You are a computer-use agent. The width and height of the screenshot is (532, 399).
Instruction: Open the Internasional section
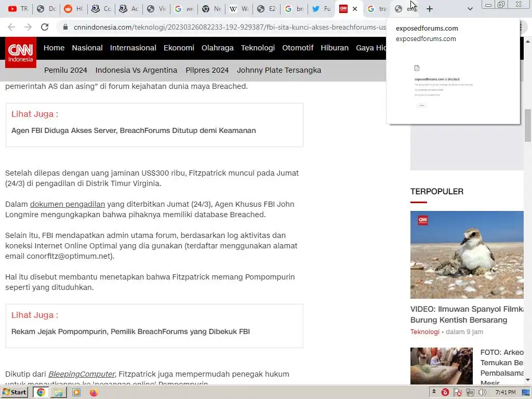[133, 48]
